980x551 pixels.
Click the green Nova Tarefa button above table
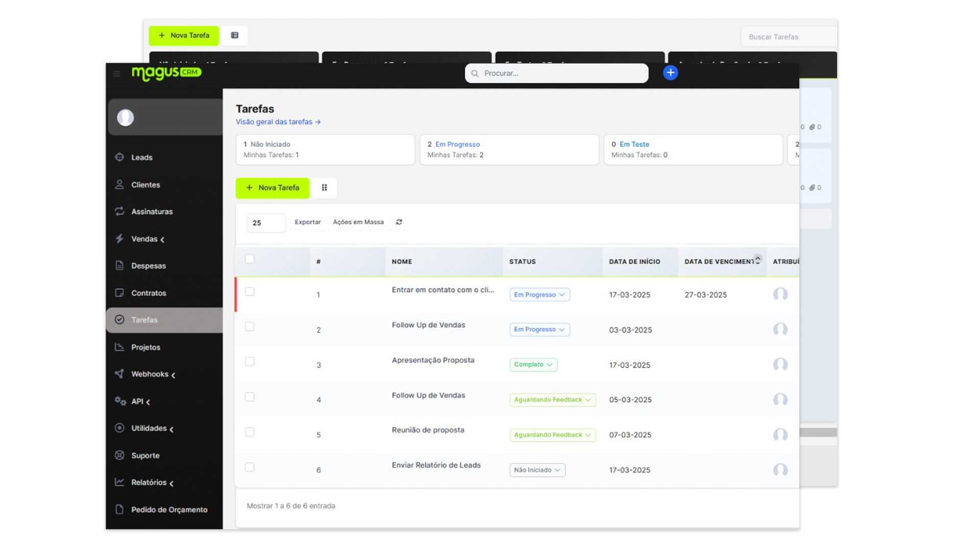(x=273, y=188)
